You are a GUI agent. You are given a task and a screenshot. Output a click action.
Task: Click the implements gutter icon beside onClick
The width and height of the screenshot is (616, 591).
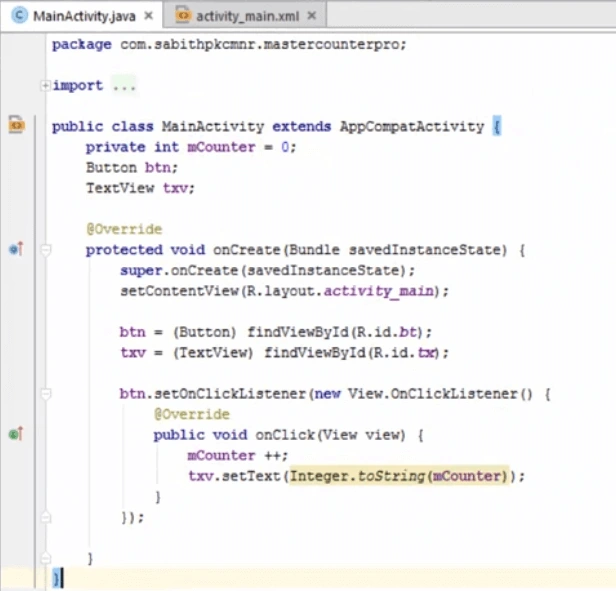tap(16, 434)
